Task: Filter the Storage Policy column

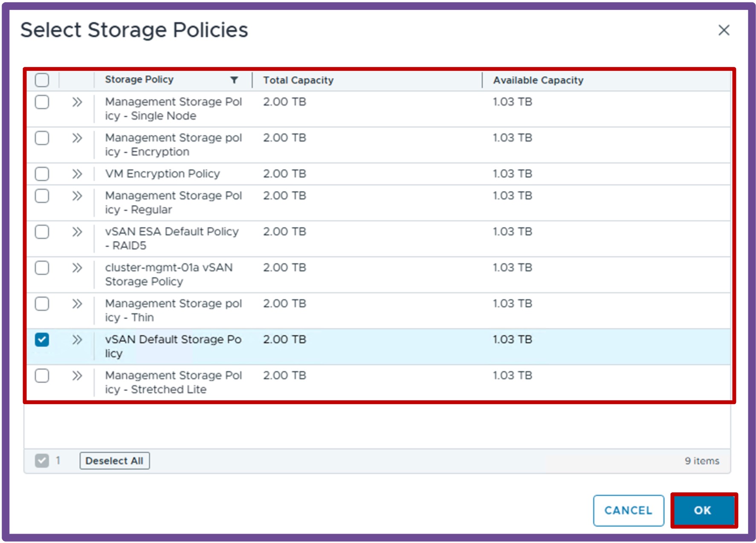Action: [234, 80]
